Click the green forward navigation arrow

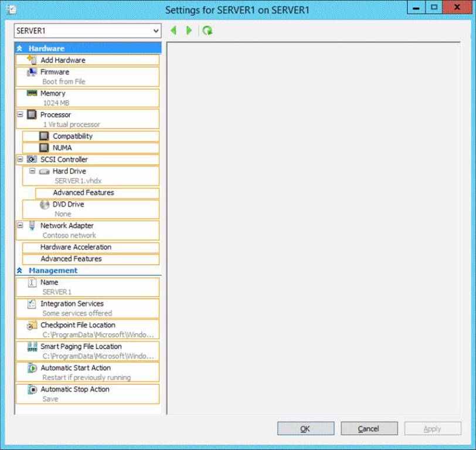(x=189, y=31)
